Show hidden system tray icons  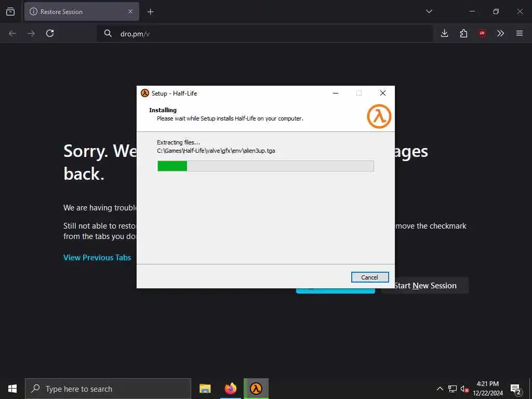[x=440, y=389]
